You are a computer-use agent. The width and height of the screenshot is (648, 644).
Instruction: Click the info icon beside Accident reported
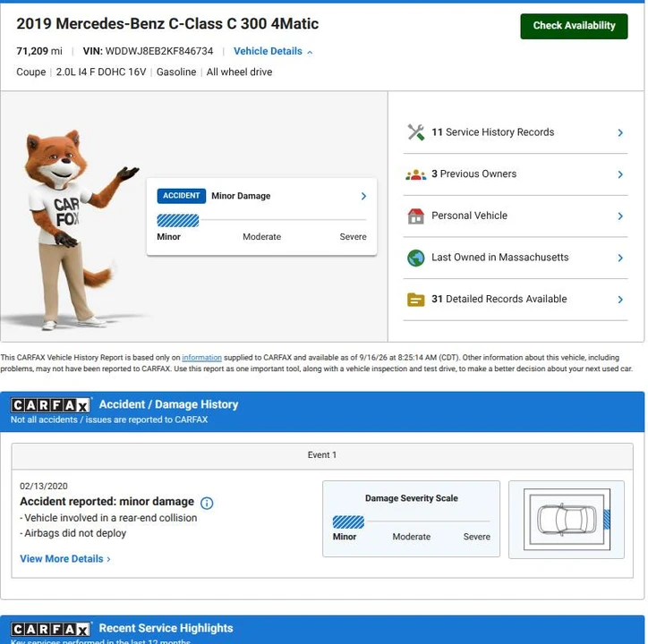point(207,503)
